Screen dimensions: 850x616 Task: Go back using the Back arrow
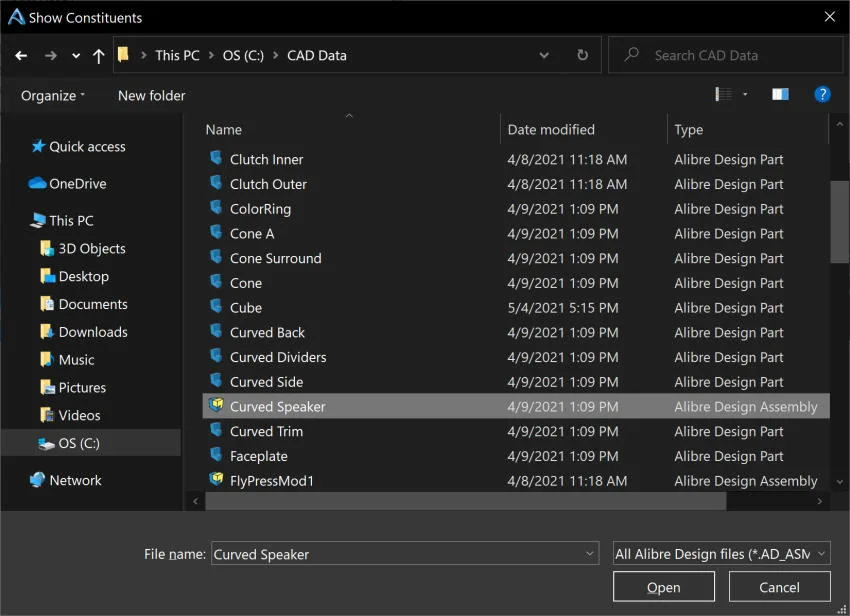21,55
